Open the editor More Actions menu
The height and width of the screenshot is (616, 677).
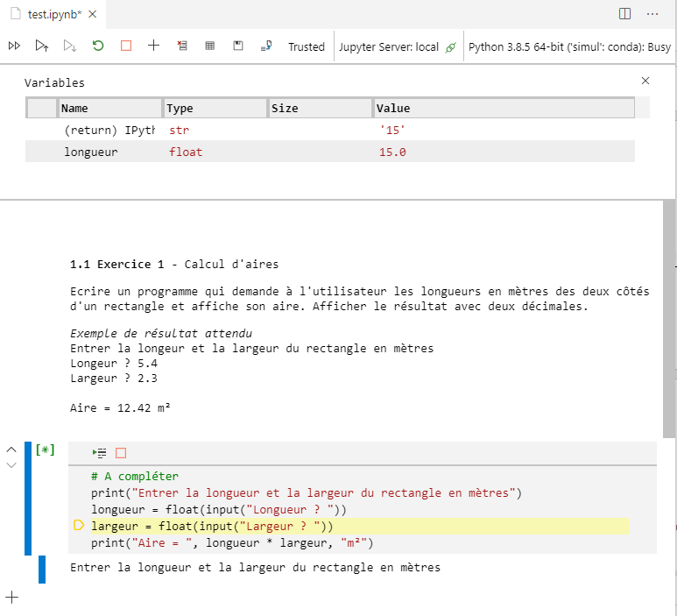tap(652, 14)
